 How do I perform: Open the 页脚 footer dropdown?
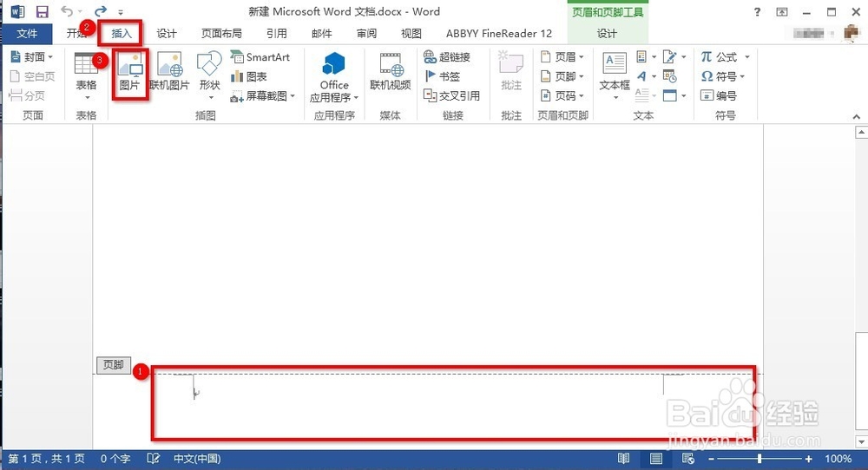[562, 76]
